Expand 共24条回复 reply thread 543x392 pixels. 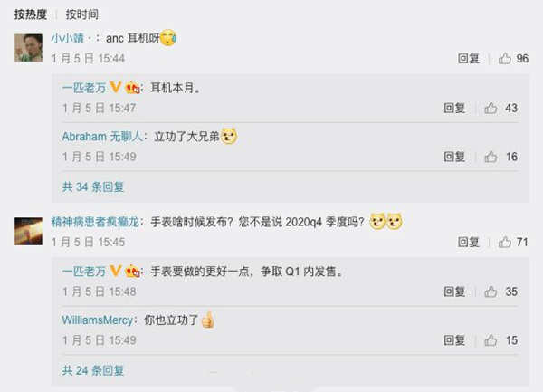point(93,370)
